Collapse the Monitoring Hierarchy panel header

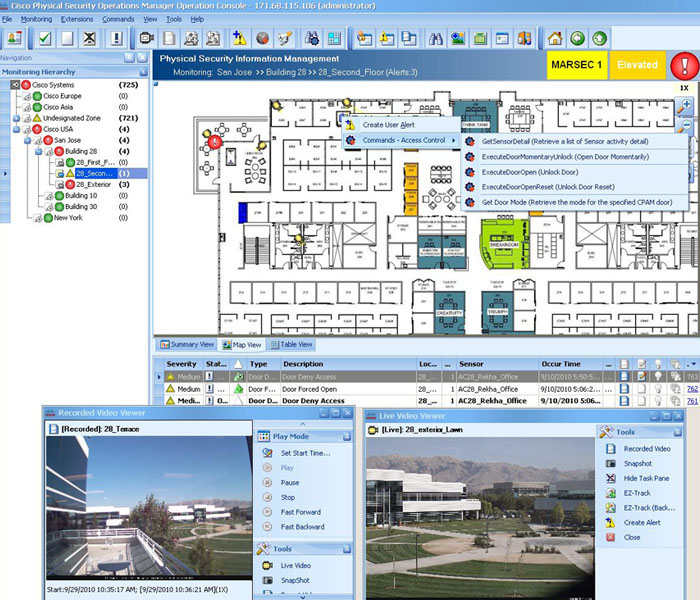point(143,72)
